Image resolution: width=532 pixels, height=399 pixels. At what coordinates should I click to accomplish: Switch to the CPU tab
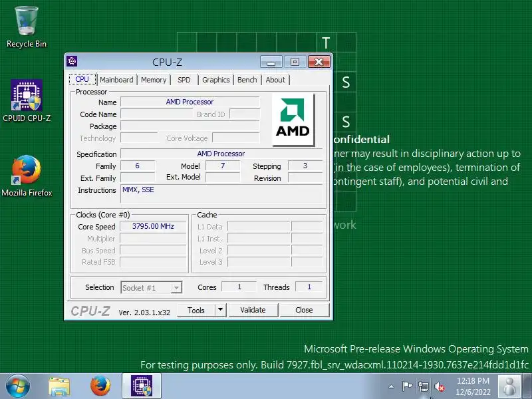[82, 79]
